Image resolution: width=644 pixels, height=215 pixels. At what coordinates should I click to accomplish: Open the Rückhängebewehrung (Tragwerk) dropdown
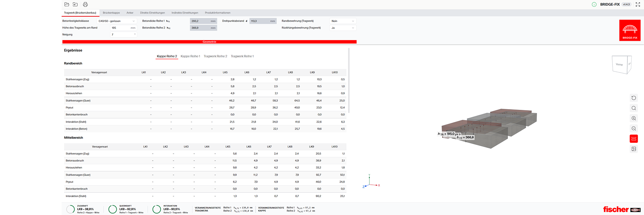[343, 28]
